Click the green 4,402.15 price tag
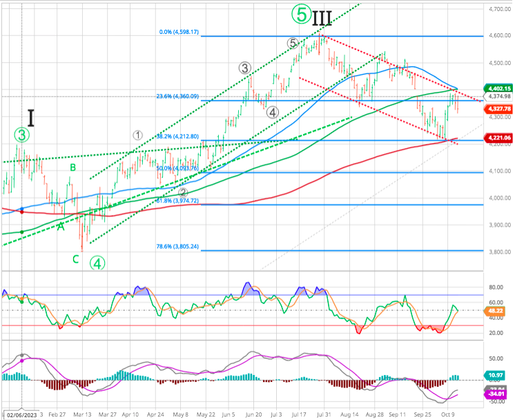Image resolution: width=515 pixels, height=420 pixels. [x=498, y=88]
